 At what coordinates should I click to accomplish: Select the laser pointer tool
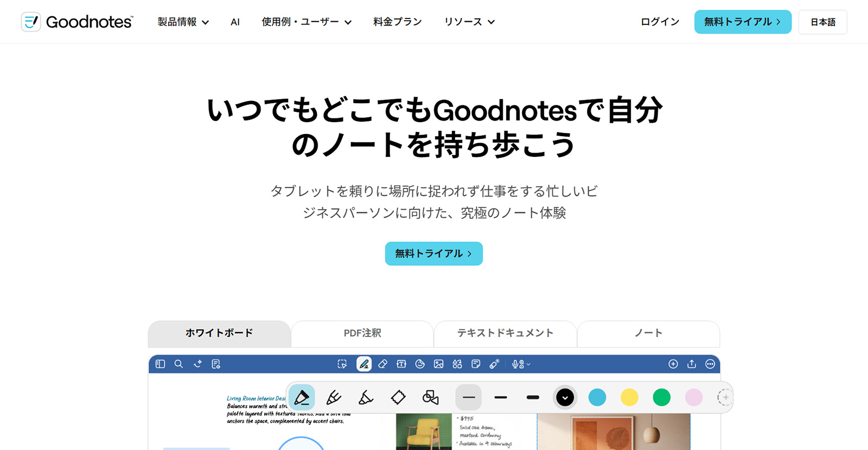(x=494, y=364)
